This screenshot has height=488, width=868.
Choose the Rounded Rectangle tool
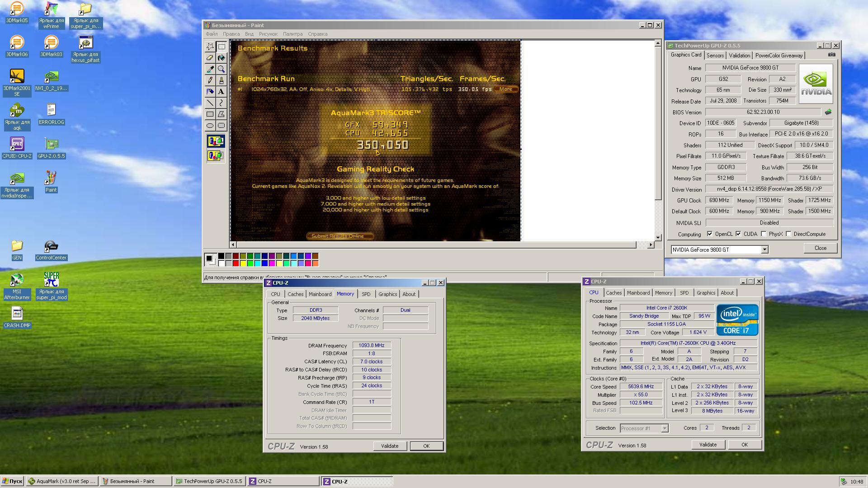(x=222, y=125)
